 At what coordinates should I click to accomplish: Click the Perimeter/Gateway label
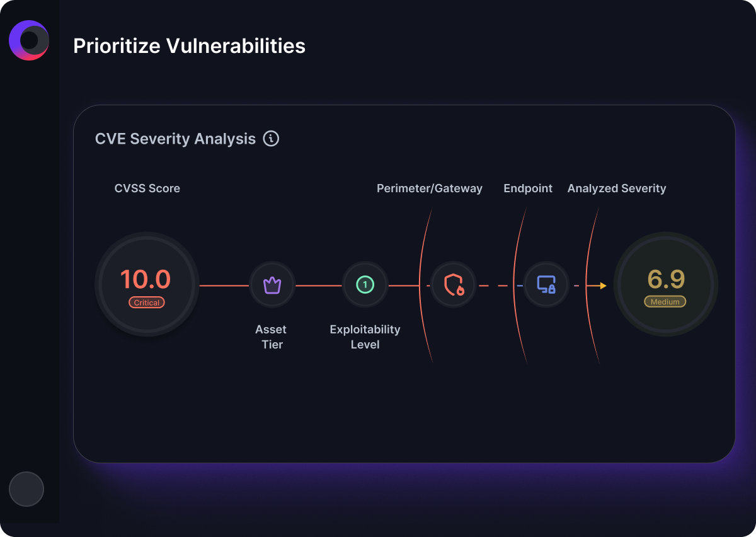point(430,188)
